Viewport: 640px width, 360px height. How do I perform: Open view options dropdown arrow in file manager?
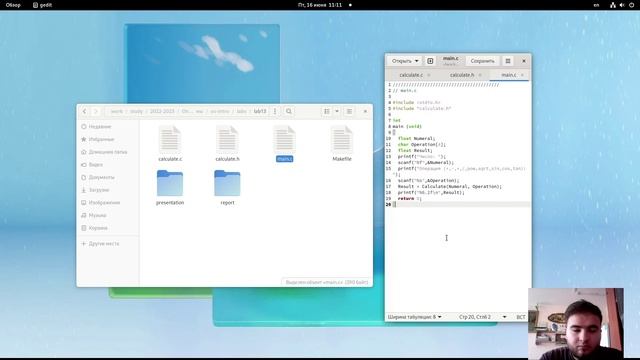click(337, 111)
